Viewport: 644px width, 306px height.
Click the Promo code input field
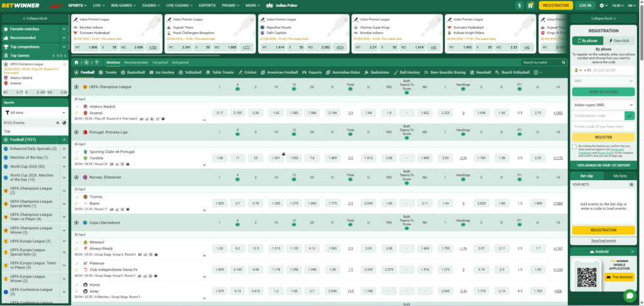coord(603,127)
